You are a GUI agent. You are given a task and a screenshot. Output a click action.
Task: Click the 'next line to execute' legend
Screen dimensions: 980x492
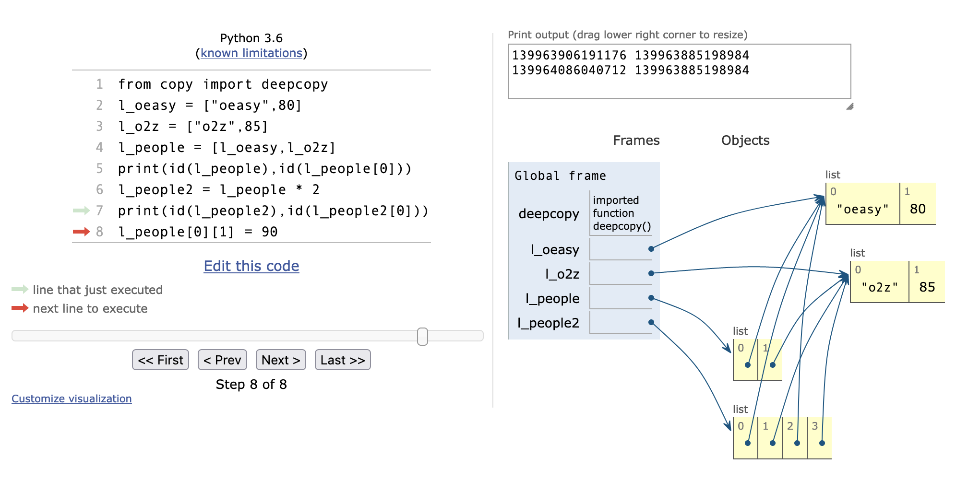90,308
